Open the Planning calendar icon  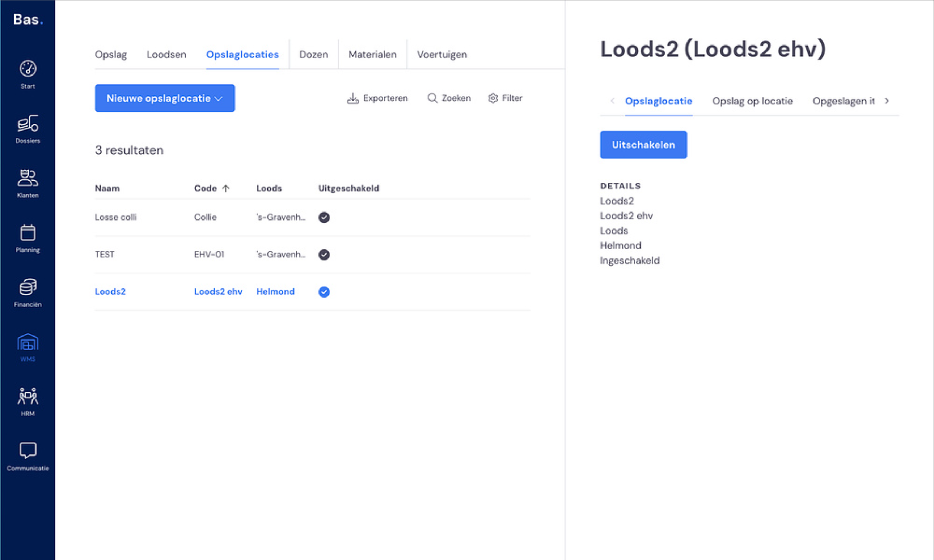pyautogui.click(x=28, y=232)
